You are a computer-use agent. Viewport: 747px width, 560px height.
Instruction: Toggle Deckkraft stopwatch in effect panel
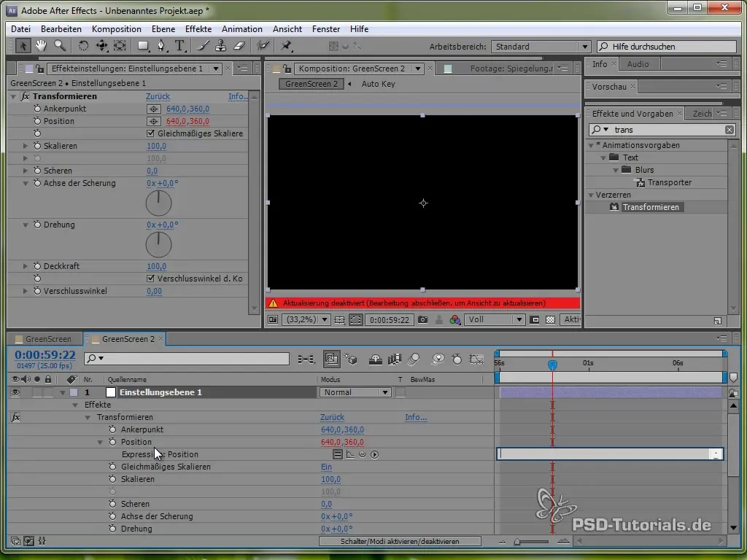[x=37, y=266]
